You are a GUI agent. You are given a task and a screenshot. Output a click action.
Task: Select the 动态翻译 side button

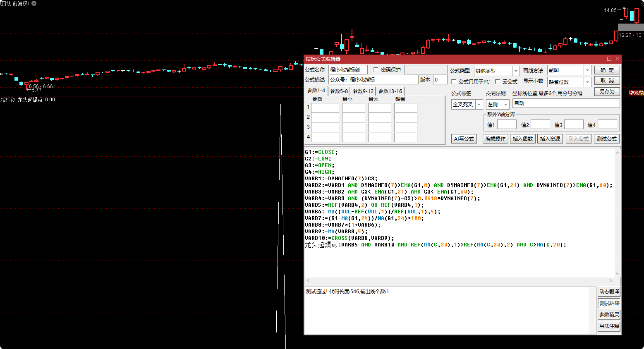[609, 292]
